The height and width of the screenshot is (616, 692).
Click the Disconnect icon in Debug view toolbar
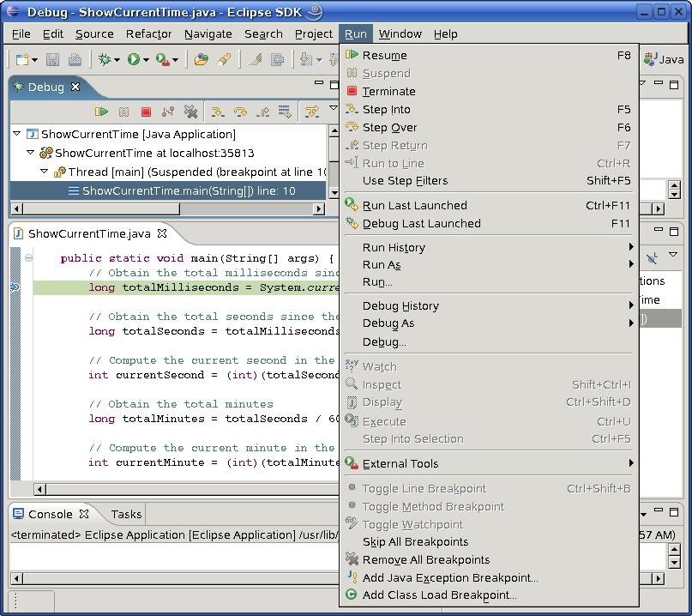pyautogui.click(x=168, y=112)
